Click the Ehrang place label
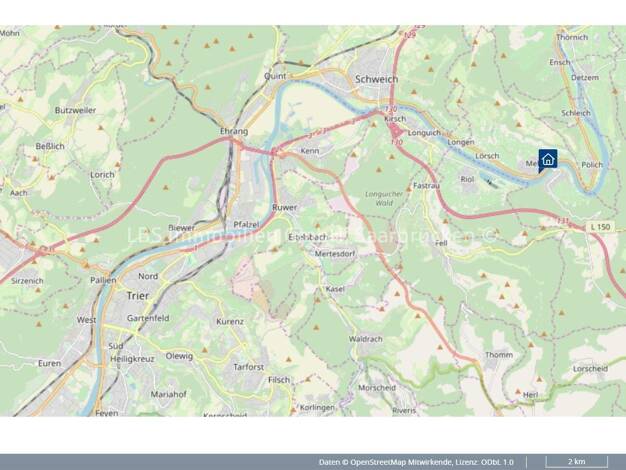The height and width of the screenshot is (470, 626). [233, 131]
